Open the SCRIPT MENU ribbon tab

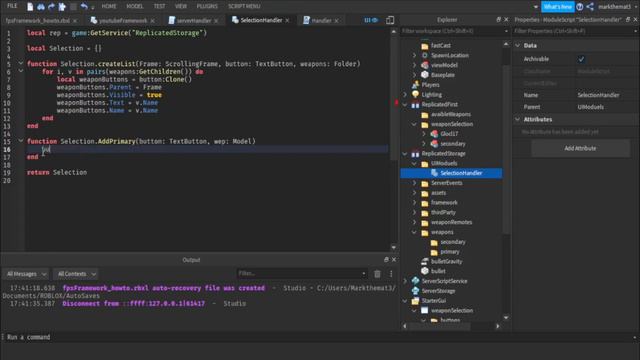244,6
